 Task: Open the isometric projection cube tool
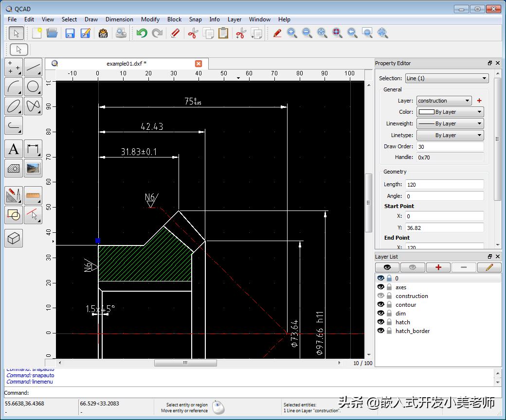click(x=14, y=238)
